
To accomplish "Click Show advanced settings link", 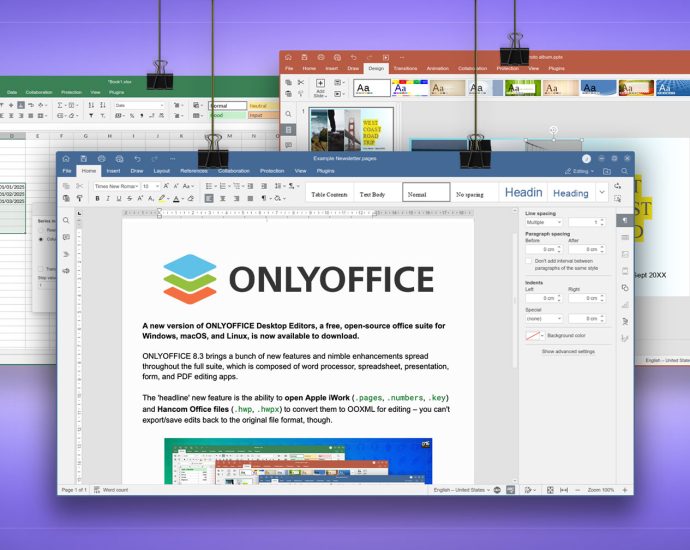I will (568, 352).
